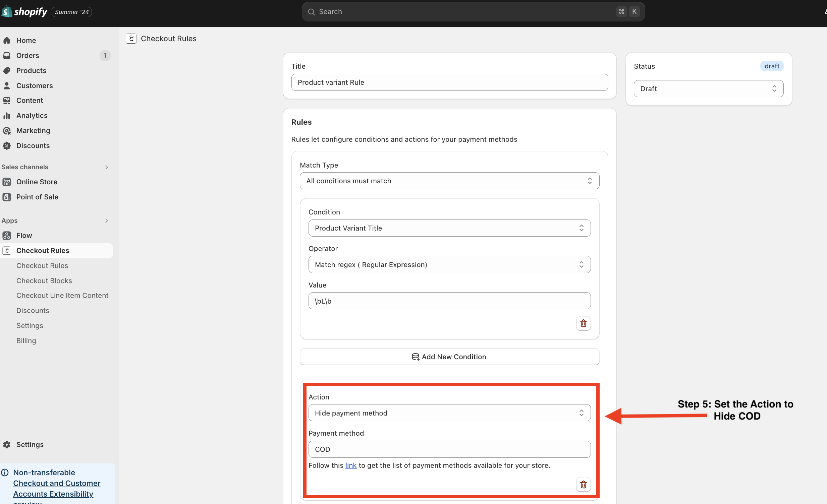Follow the payment methods list link
The height and width of the screenshot is (504, 827).
350,465
